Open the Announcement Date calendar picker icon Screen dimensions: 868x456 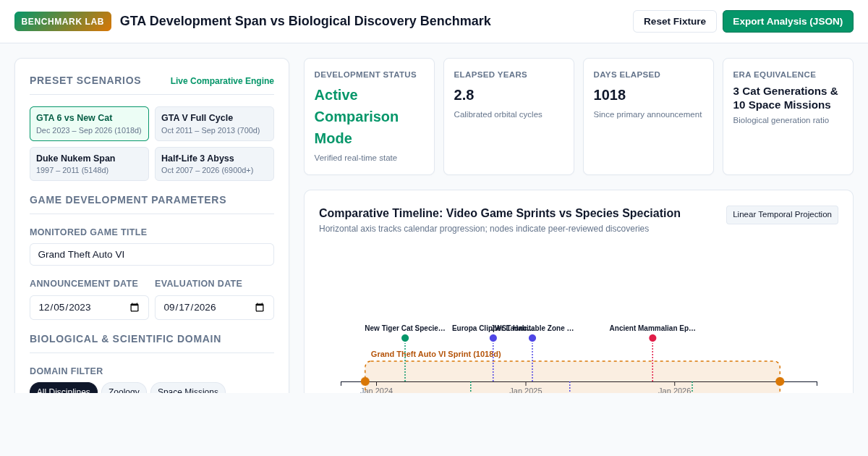pos(135,308)
